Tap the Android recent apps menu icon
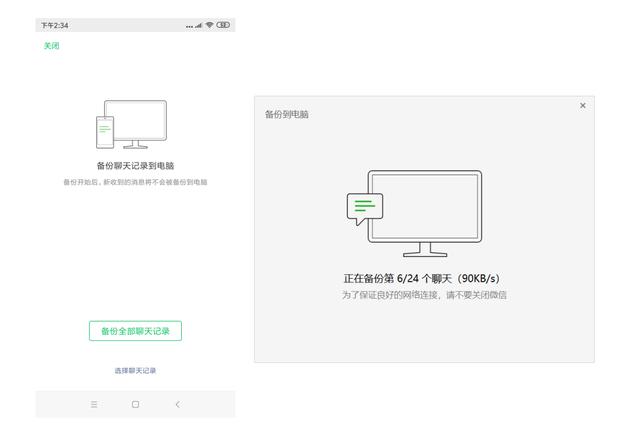Viewport: 640px width, 434px height. point(94,404)
